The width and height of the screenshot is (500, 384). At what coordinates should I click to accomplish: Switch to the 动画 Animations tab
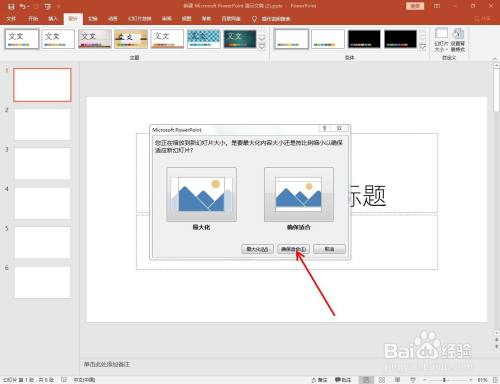pyautogui.click(x=113, y=19)
